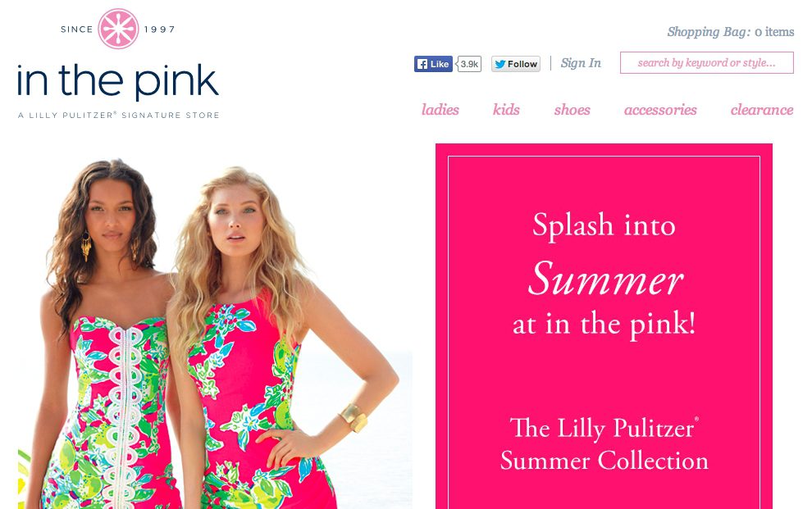Click the Facebook icon on Like button
Image resolution: width=812 pixels, height=509 pixels.
(x=422, y=64)
